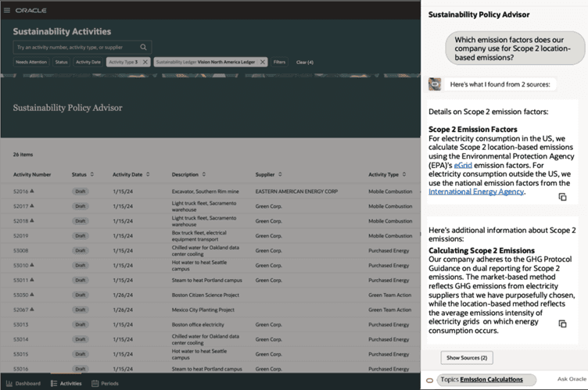Open activity number 53015

(x=20, y=354)
